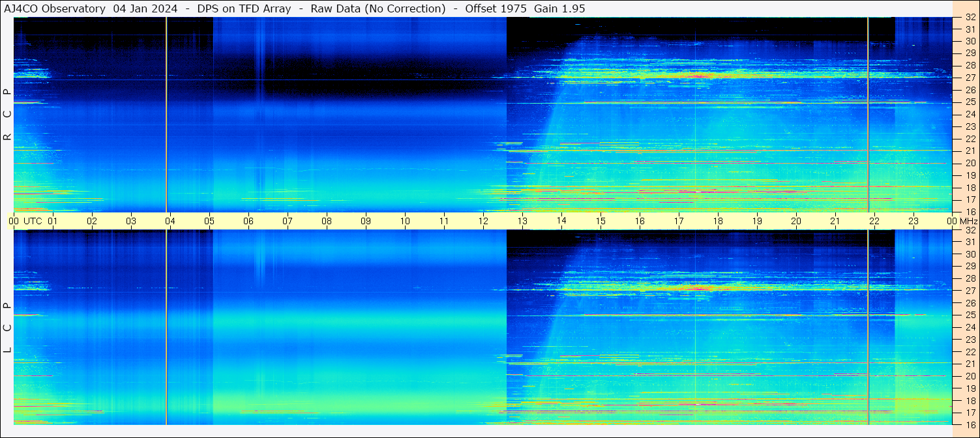Click "18" on the RCP frequency scale
This screenshot has height=438, width=980.
970,188
